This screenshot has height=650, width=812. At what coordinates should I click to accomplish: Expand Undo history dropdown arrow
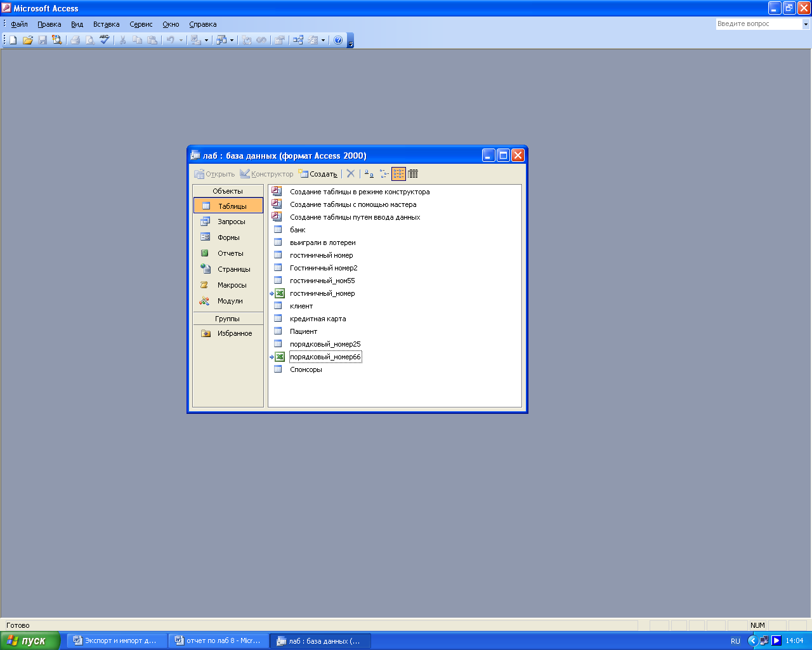(x=181, y=40)
